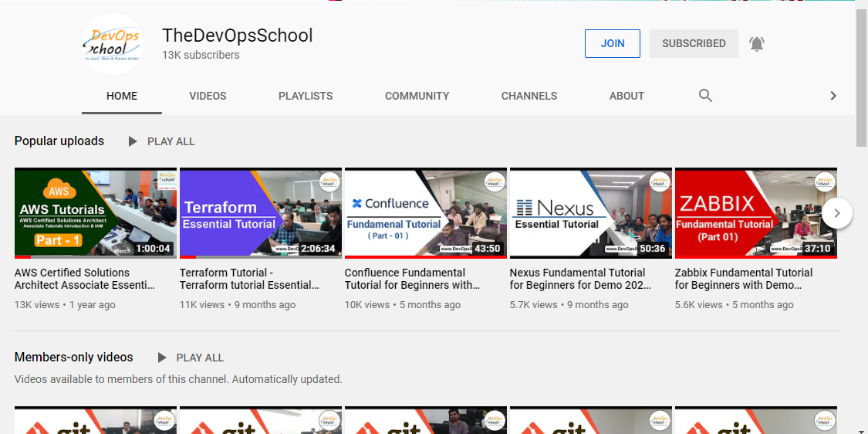Click the 37:10 duration badge
The height and width of the screenshot is (434, 868).
(817, 249)
